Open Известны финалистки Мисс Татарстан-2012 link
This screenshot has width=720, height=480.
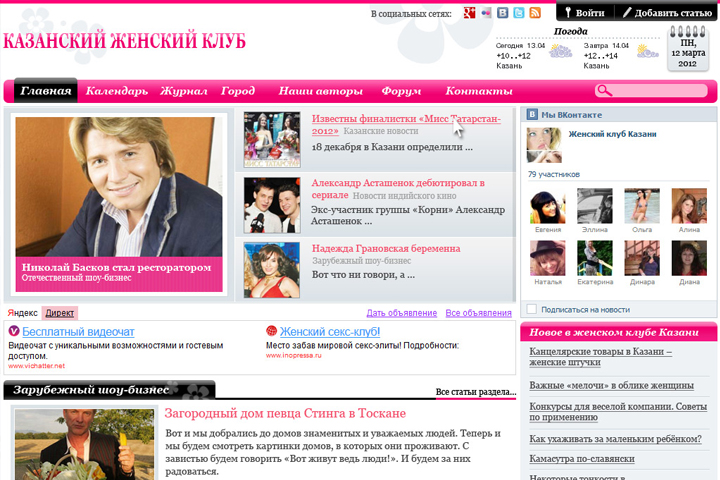click(406, 124)
